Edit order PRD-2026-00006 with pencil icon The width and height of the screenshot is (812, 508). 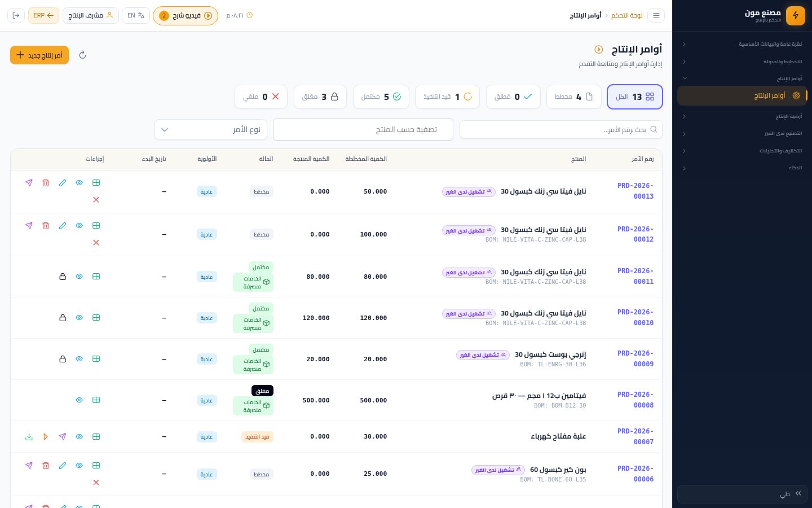[x=63, y=466]
